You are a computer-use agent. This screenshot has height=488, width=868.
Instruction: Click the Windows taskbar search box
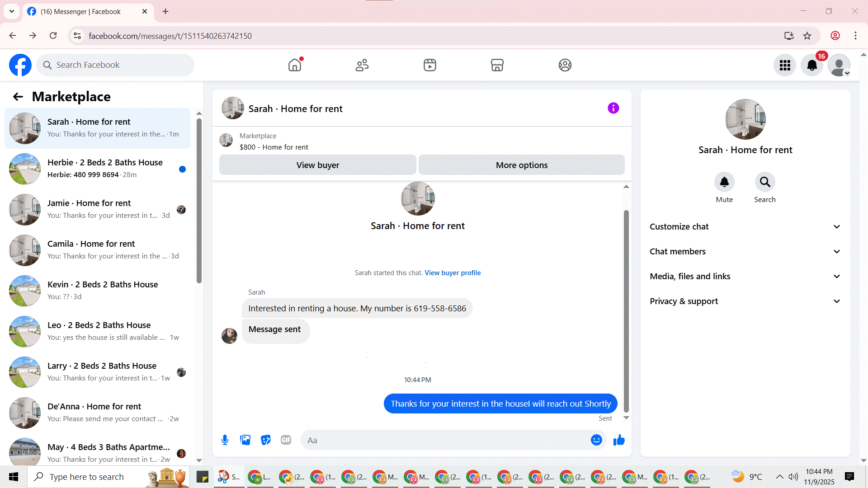(108, 477)
